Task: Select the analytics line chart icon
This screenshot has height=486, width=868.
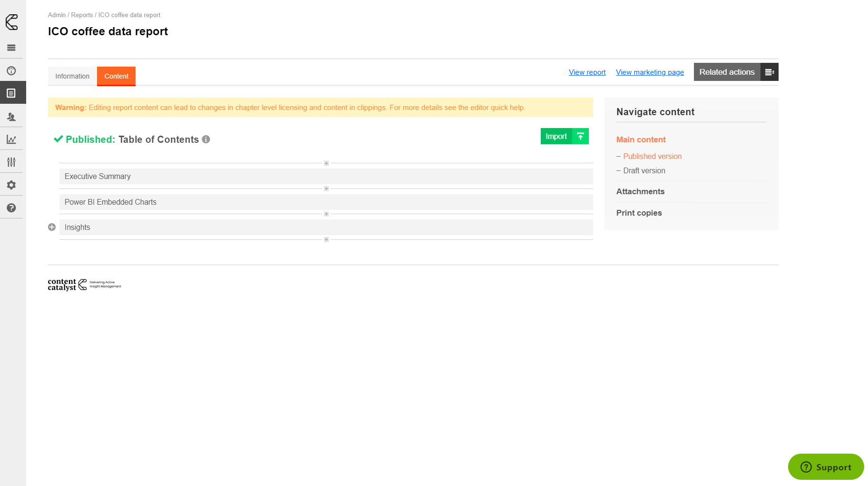Action: (x=12, y=139)
